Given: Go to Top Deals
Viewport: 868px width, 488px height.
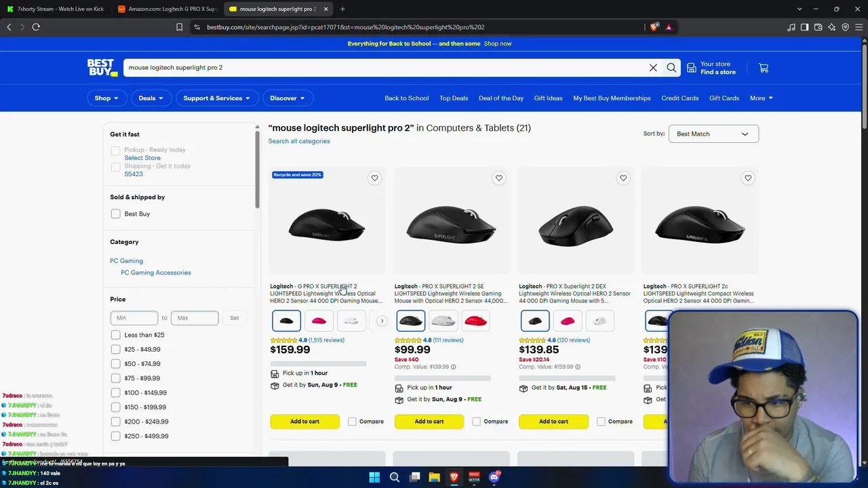Looking at the screenshot, I should 454,98.
